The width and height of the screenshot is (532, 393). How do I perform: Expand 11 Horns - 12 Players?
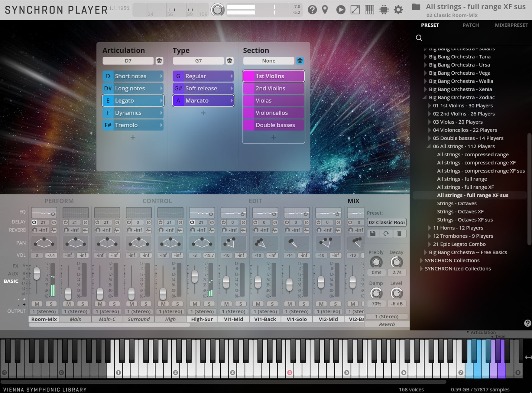(x=430, y=228)
